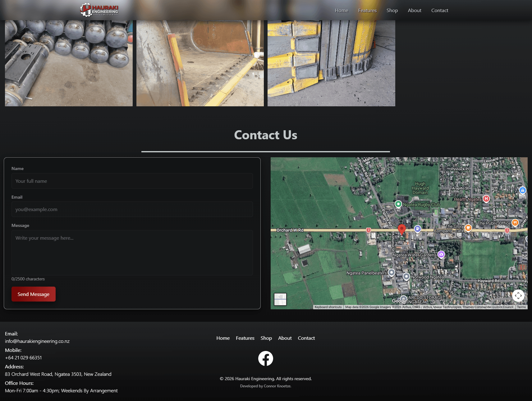Click the ARCDO Storage Ngatea marker
Screen dimensions: 532x401
coord(403,298)
